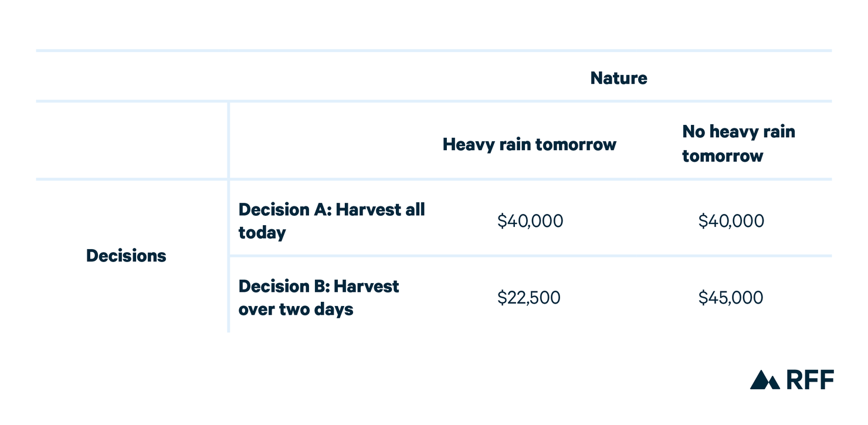
Task: Click the vertical divider right of Decisions
Action: [x=229, y=217]
